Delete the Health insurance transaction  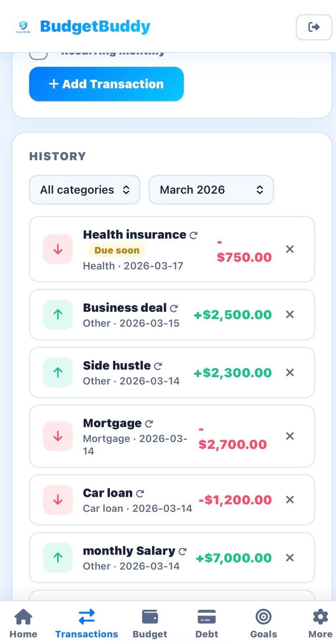tap(289, 249)
